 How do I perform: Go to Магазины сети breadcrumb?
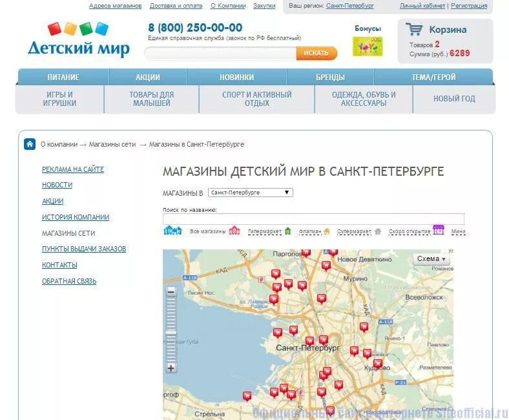pos(112,144)
